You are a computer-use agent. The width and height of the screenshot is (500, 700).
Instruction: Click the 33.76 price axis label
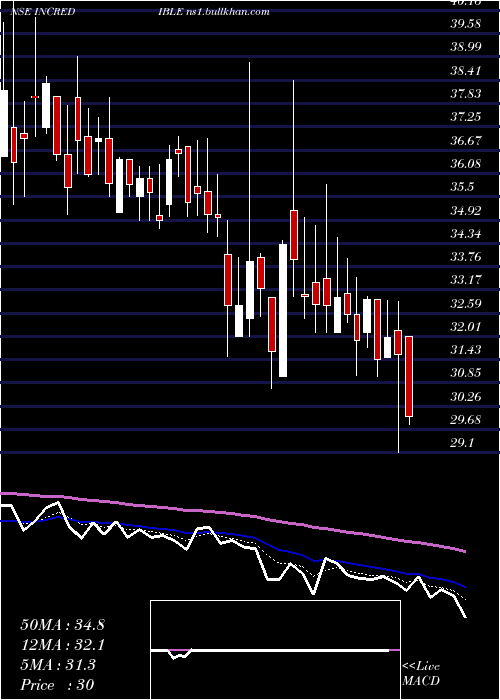pos(466,256)
